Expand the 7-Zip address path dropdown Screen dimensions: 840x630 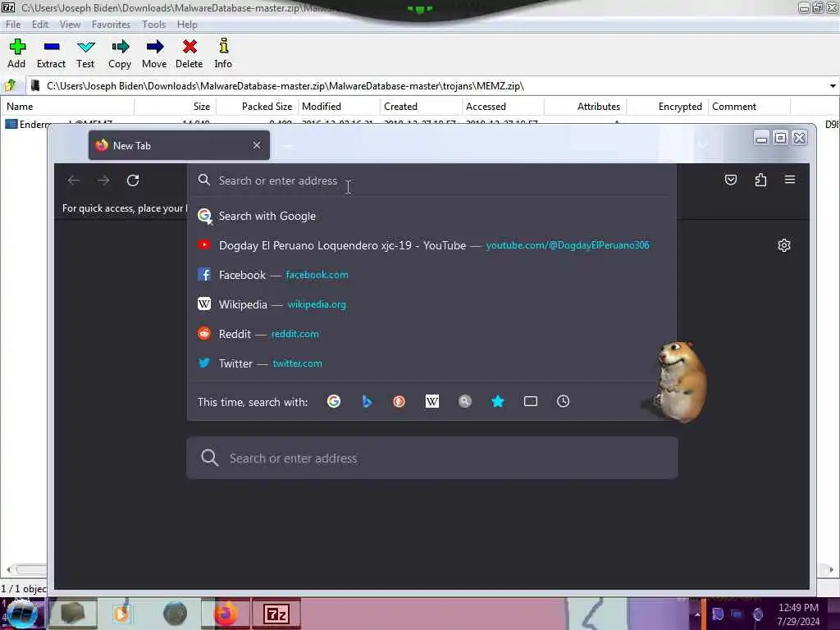pyautogui.click(x=833, y=85)
